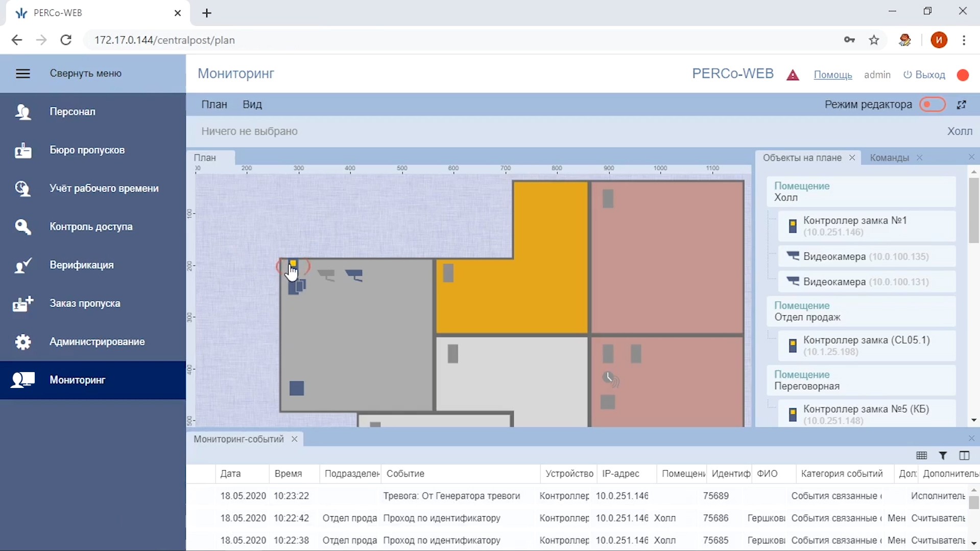980x551 pixels.
Task: Sort by the Событие column header
Action: 460,474
